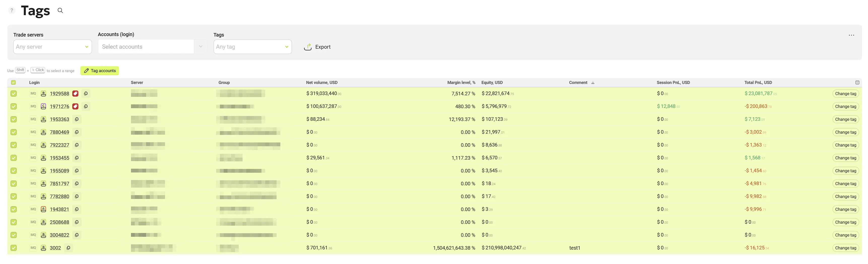Click the sort icon beside Comment column

coord(593,83)
